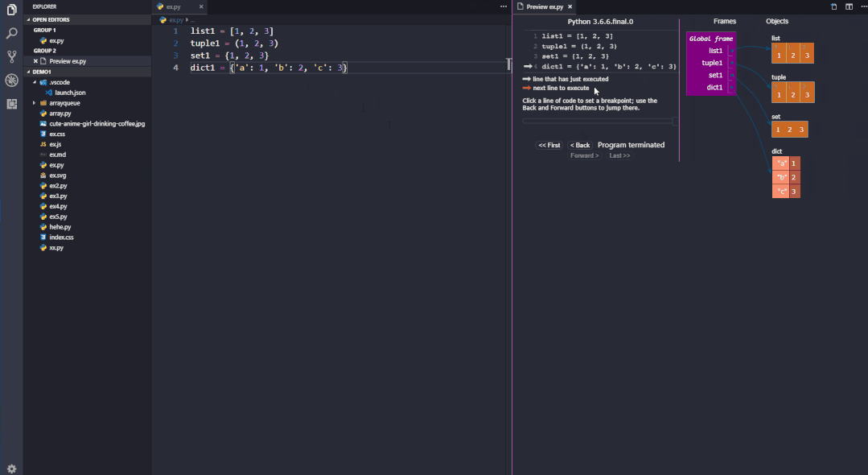Open the Search view in the activity bar
Image resolution: width=868 pixels, height=475 pixels.
[x=11, y=33]
